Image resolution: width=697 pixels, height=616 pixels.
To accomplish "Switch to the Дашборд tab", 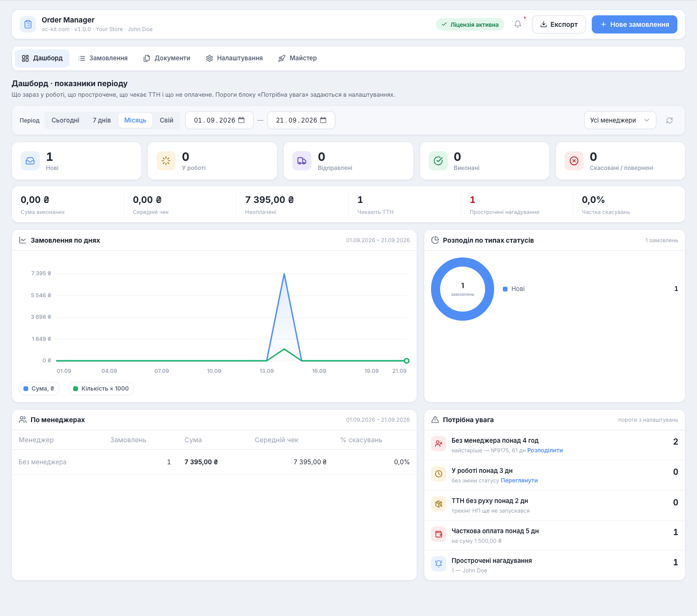I will (42, 58).
